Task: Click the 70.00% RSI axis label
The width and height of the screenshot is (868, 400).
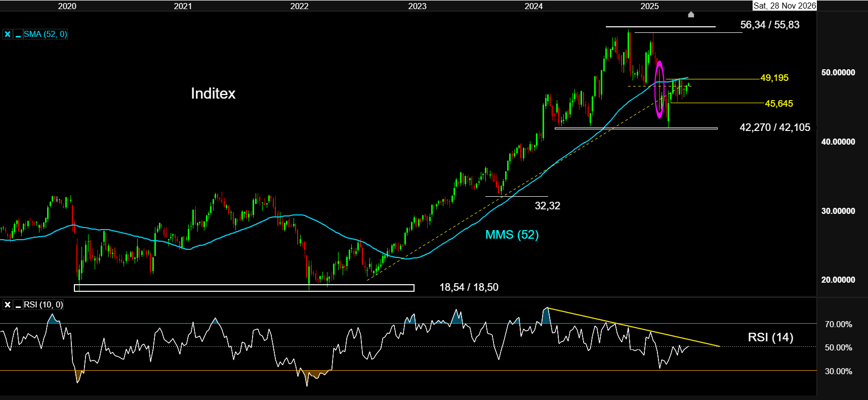Action: tap(838, 324)
